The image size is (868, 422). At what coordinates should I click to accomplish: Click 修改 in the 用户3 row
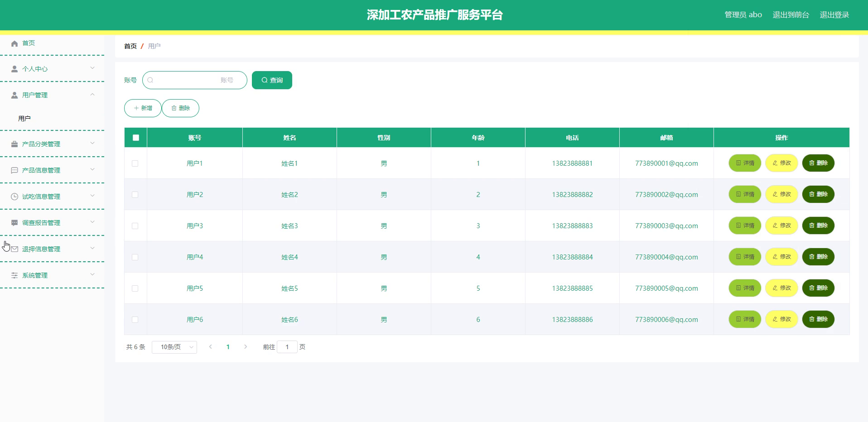tap(781, 225)
